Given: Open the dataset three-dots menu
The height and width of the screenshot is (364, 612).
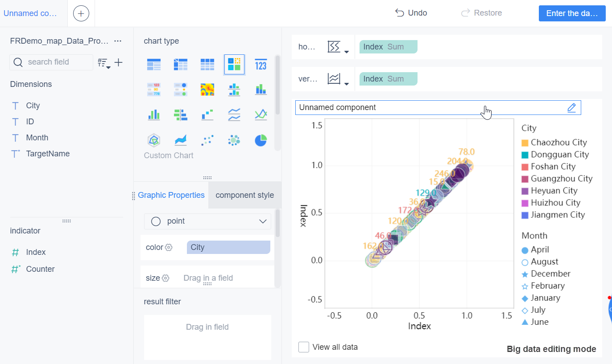Looking at the screenshot, I should tap(118, 41).
